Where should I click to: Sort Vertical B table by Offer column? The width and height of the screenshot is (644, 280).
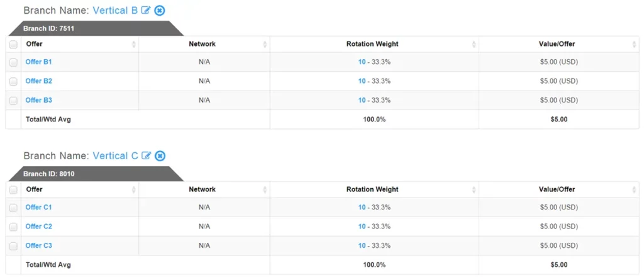click(133, 44)
